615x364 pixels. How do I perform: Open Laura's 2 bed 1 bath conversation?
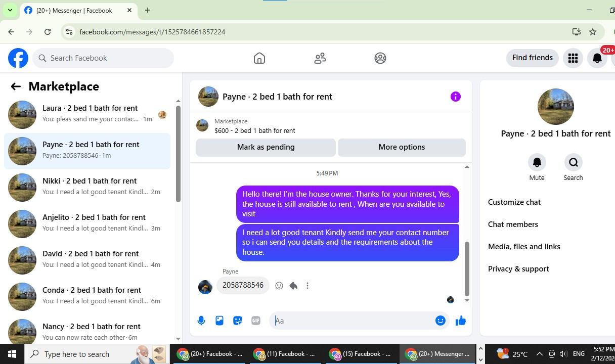(87, 114)
